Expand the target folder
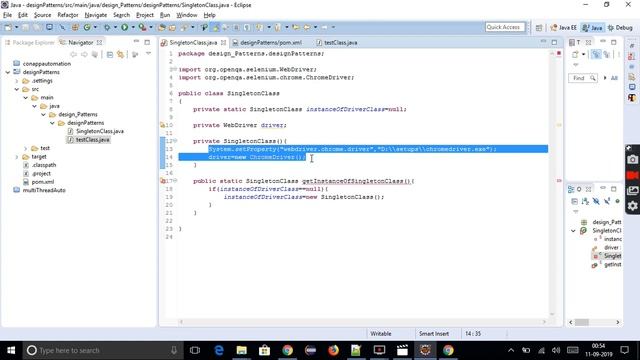This screenshot has height=360, width=640. click(x=17, y=157)
